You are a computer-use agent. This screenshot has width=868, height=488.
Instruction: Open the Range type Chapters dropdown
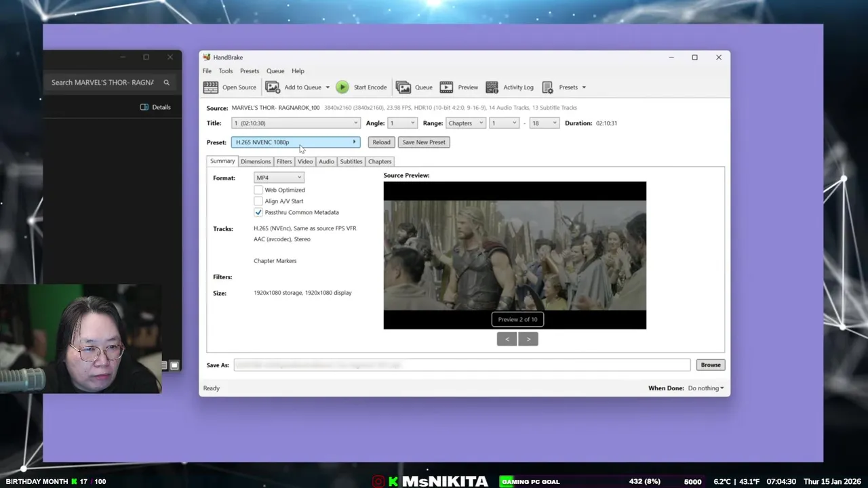click(x=465, y=123)
